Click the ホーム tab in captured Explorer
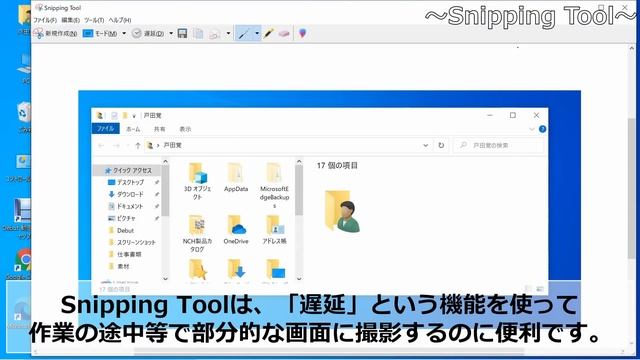 coord(133,129)
